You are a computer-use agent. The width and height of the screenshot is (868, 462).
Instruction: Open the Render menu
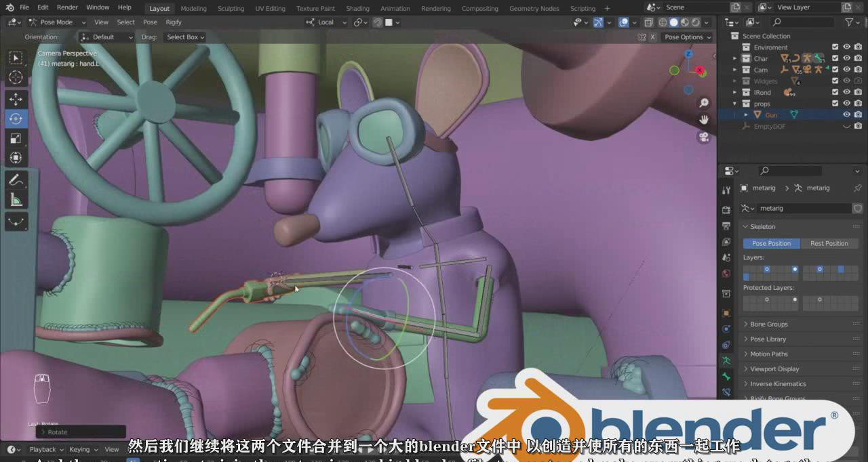pos(67,7)
